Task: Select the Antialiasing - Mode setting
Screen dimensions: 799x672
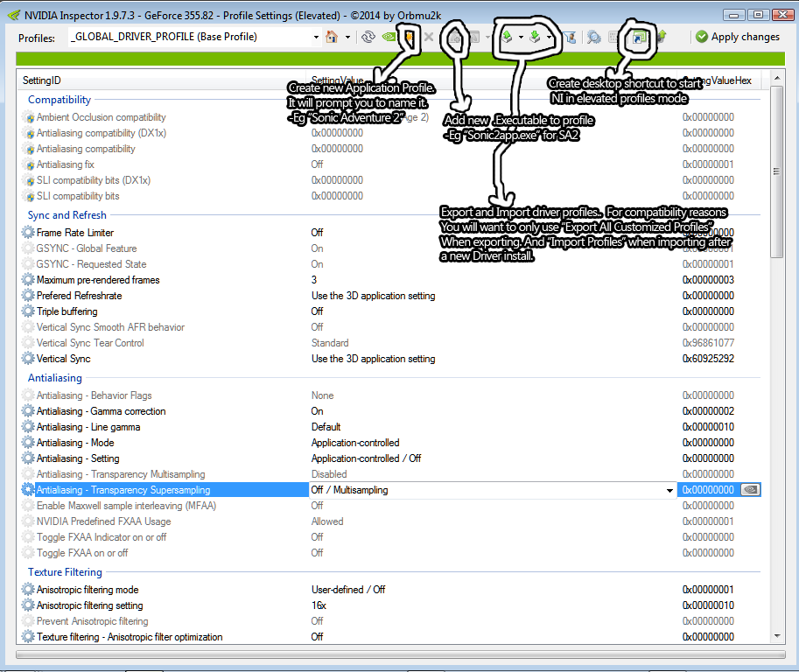Action: tap(75, 444)
